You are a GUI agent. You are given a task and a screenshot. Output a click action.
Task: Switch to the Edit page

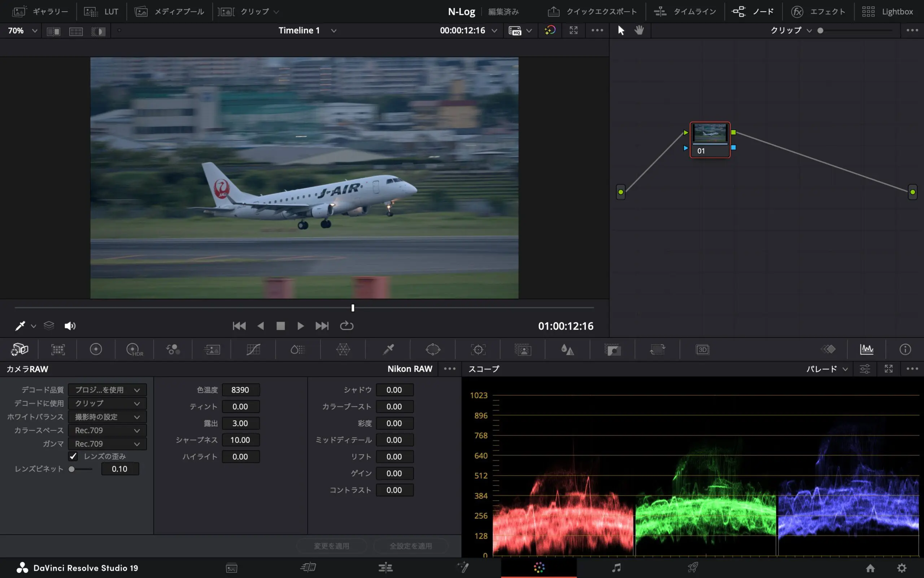[x=385, y=568]
